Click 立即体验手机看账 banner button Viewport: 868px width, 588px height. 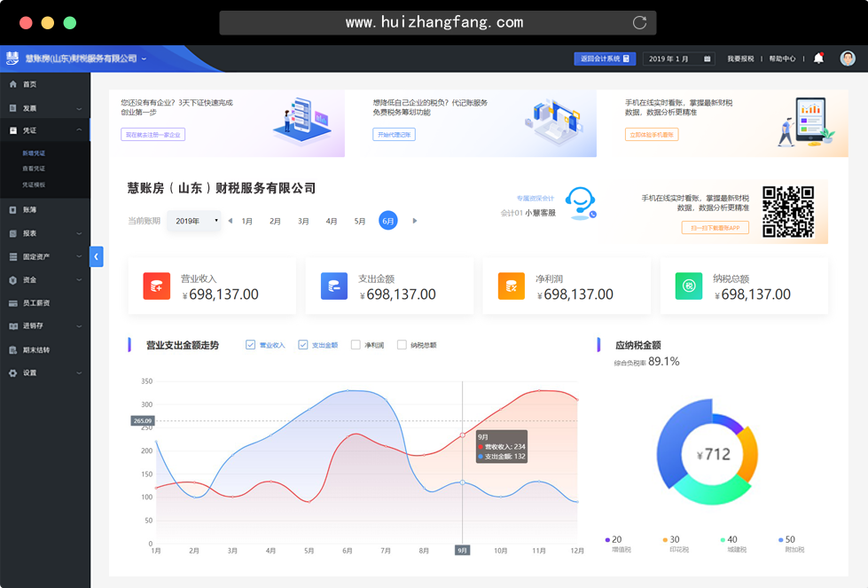point(652,135)
